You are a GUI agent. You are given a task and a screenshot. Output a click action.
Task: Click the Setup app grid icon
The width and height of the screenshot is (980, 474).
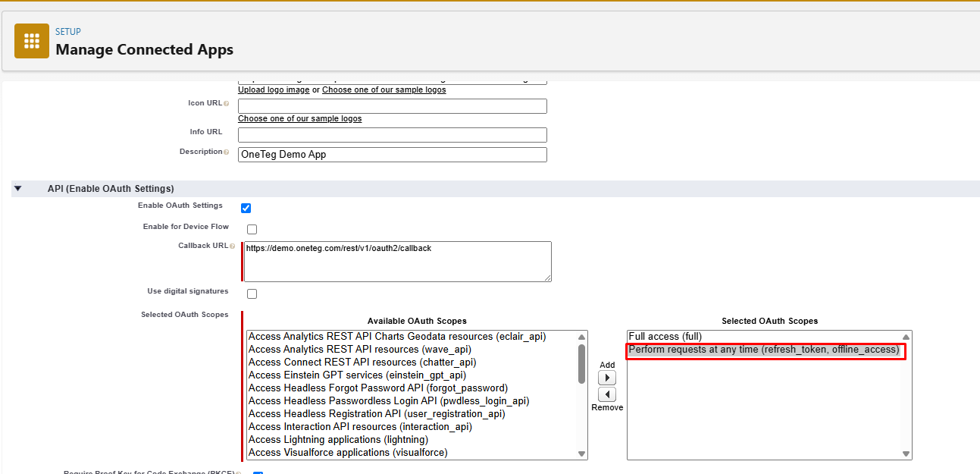31,41
